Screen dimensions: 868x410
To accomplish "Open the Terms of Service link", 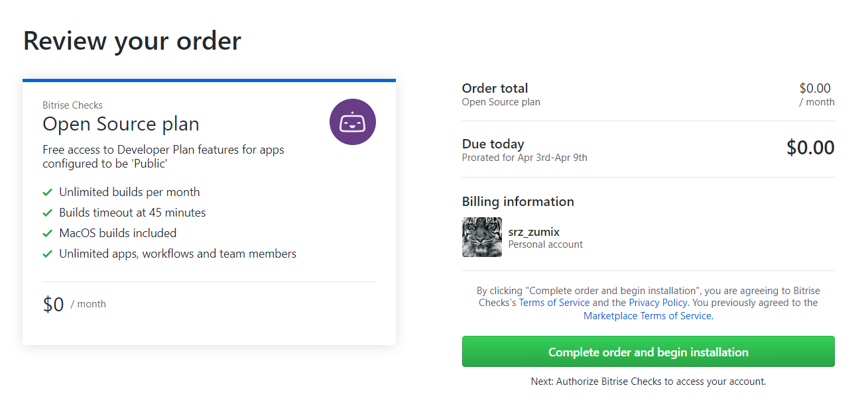I will pyautogui.click(x=554, y=303).
